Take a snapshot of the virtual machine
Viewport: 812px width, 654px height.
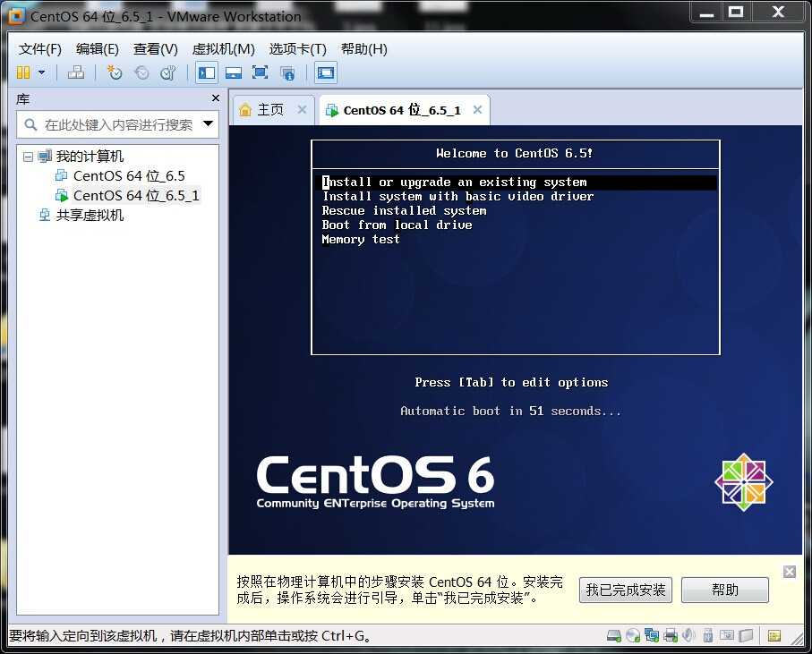(x=114, y=72)
